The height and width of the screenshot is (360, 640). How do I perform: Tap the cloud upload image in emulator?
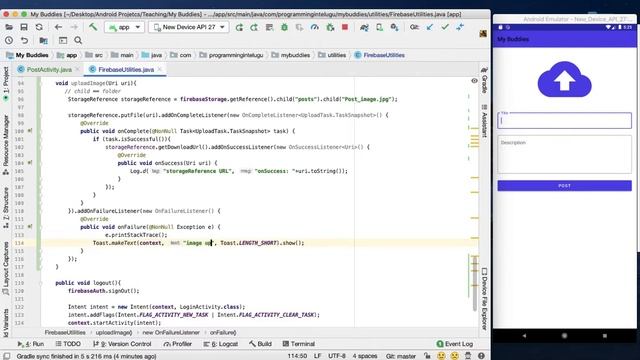tap(564, 80)
